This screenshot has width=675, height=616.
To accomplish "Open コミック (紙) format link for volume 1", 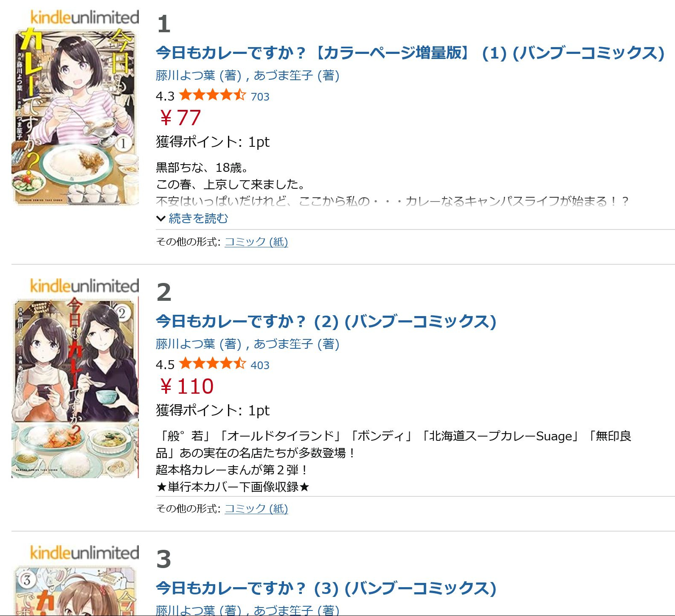I will [x=256, y=242].
